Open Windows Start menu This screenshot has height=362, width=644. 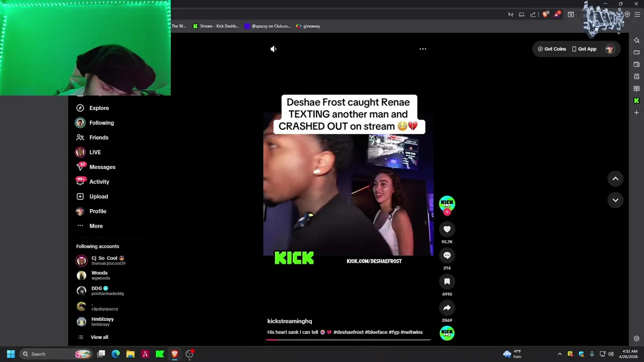pyautogui.click(x=11, y=354)
